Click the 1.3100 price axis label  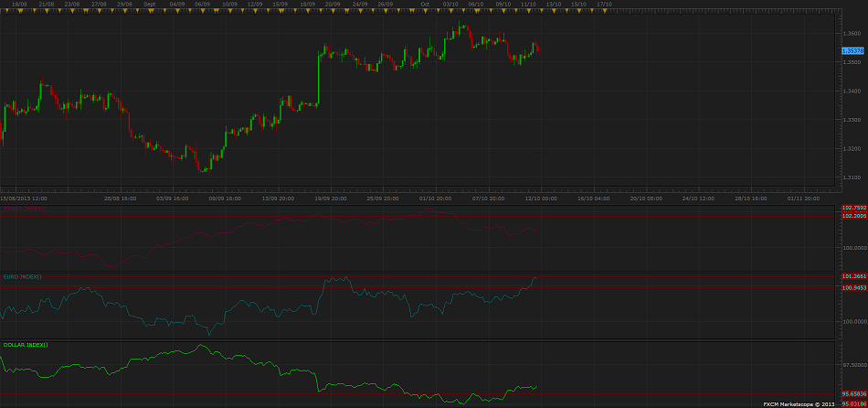pos(852,177)
